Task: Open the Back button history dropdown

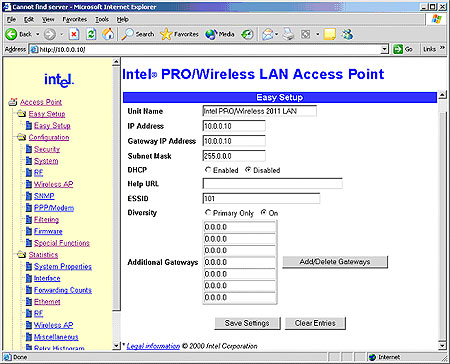Action: pos(37,34)
